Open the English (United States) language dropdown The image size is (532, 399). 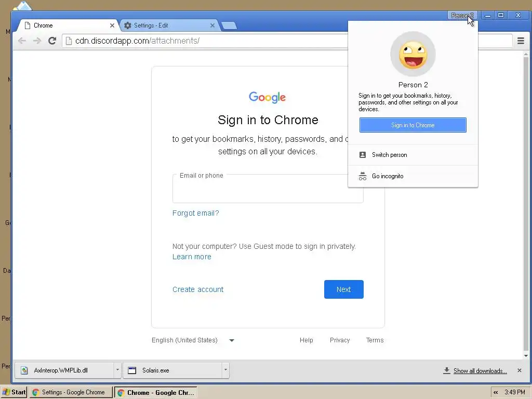click(193, 340)
